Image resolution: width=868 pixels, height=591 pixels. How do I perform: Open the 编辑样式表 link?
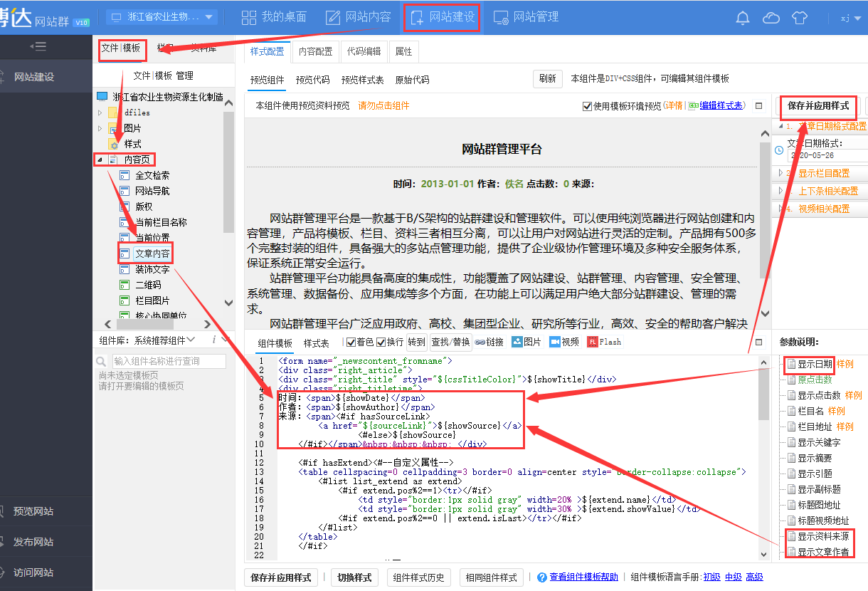(721, 105)
